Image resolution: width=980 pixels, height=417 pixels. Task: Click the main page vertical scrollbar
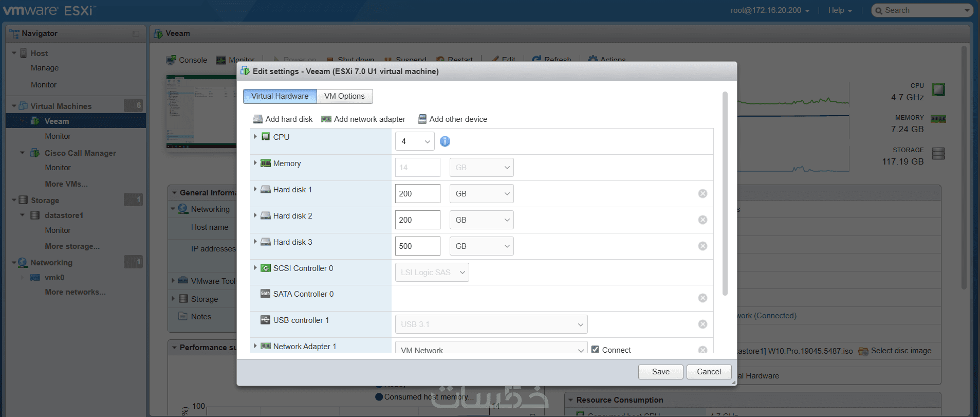coord(964,168)
